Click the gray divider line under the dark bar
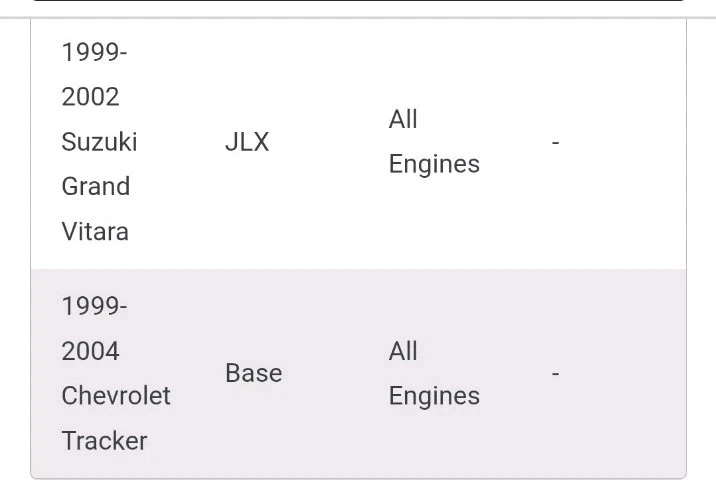 (358, 17)
